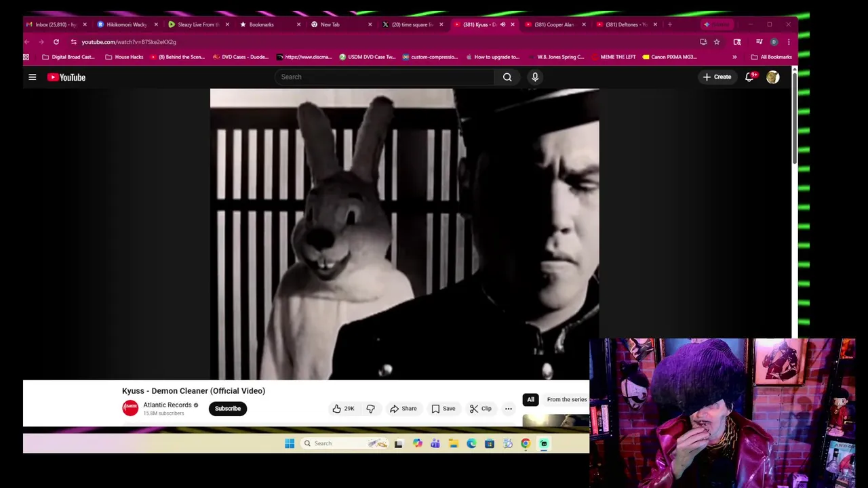Reload the page with the refresh icon
The image size is (868, 488).
click(x=56, y=42)
